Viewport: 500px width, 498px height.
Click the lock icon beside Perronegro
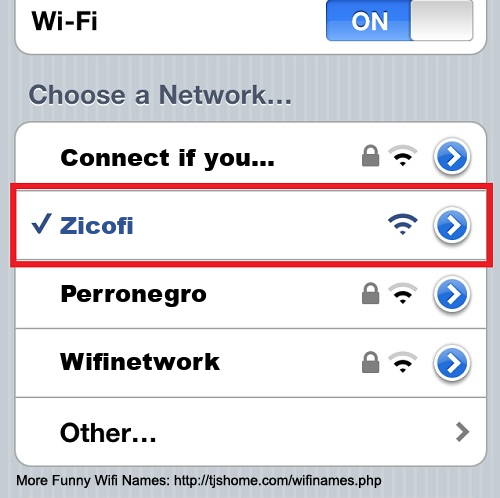pyautogui.click(x=371, y=293)
